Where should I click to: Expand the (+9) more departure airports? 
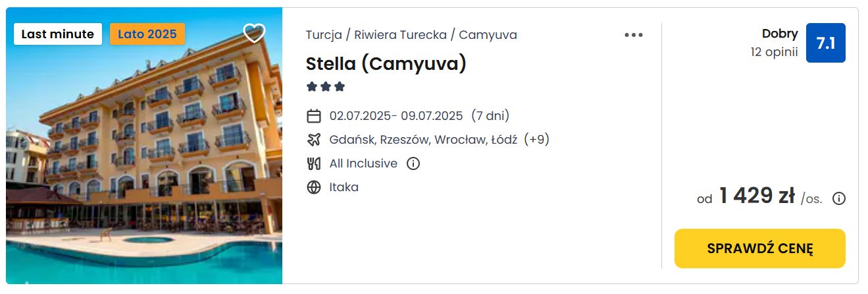[x=536, y=140]
